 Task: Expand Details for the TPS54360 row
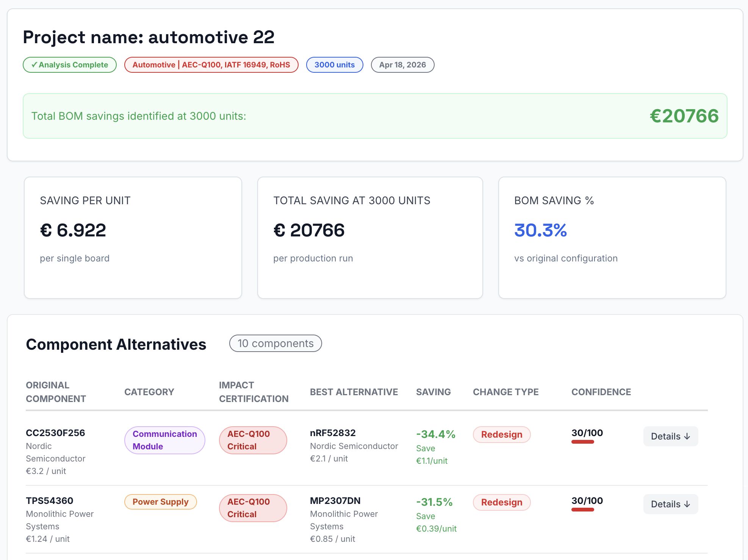click(x=670, y=504)
